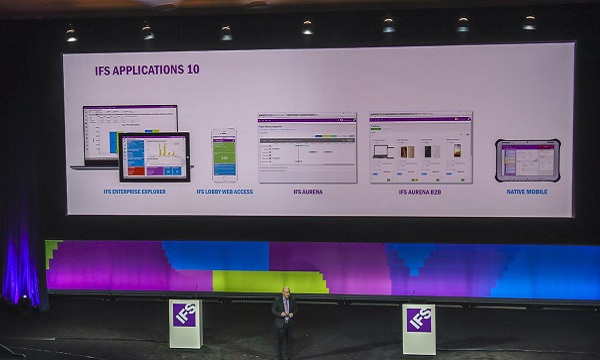The height and width of the screenshot is (360, 600).
Task: Click the IFS Aurena B2B label
Action: tap(420, 192)
